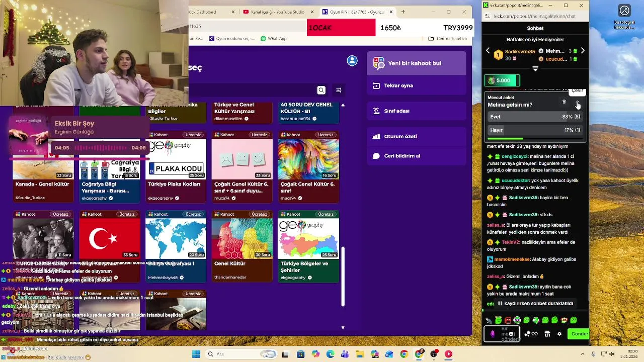Click the Kahoot search magnifier button

(321, 90)
